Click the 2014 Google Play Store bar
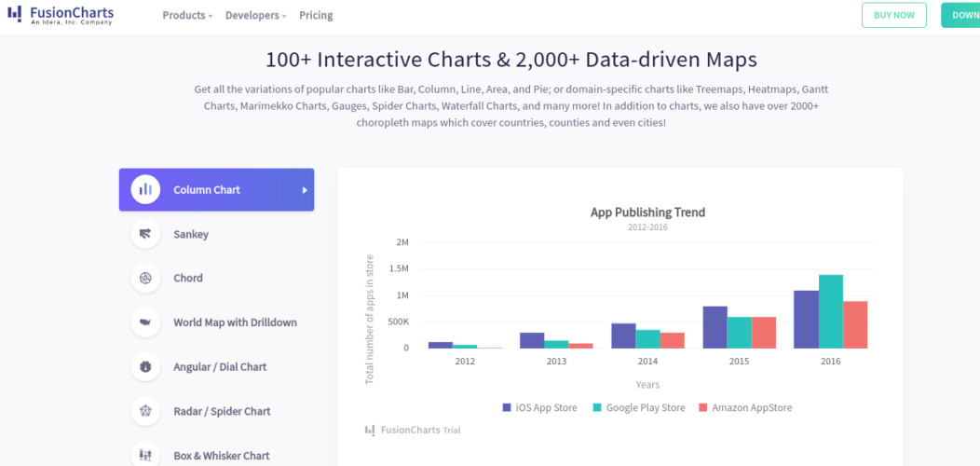Screen dimensions: 980x466 coord(648,339)
